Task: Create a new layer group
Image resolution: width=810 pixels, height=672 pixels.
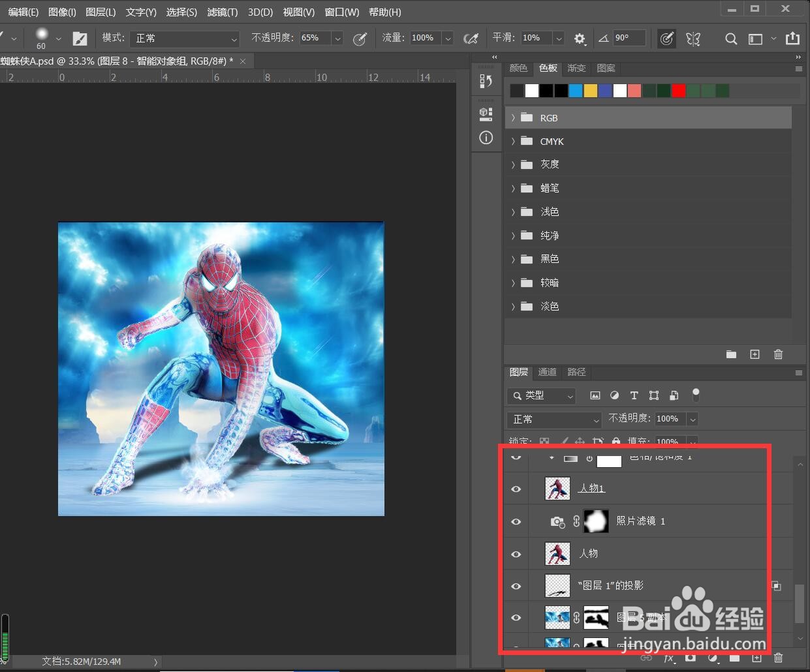Action: pyautogui.click(x=735, y=658)
